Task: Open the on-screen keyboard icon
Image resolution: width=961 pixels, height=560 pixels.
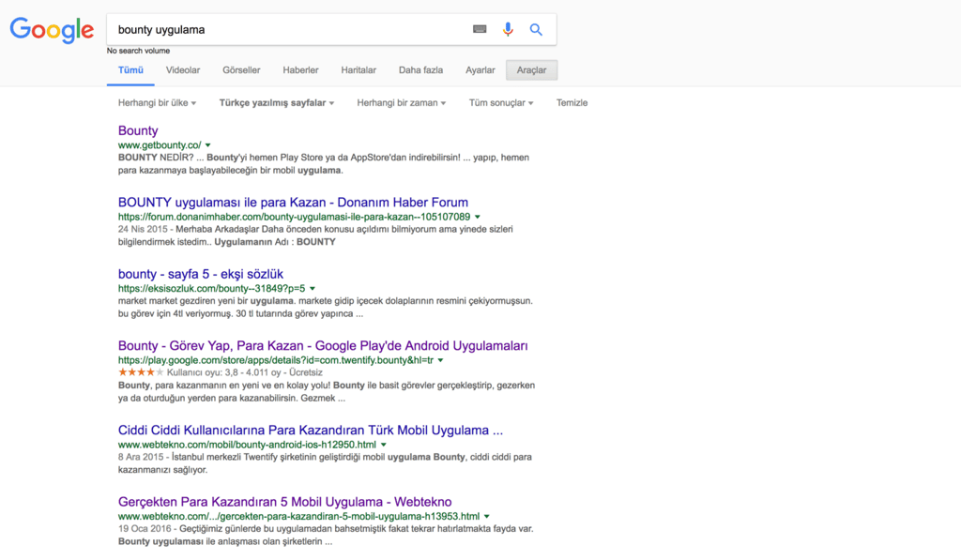Action: click(x=480, y=29)
